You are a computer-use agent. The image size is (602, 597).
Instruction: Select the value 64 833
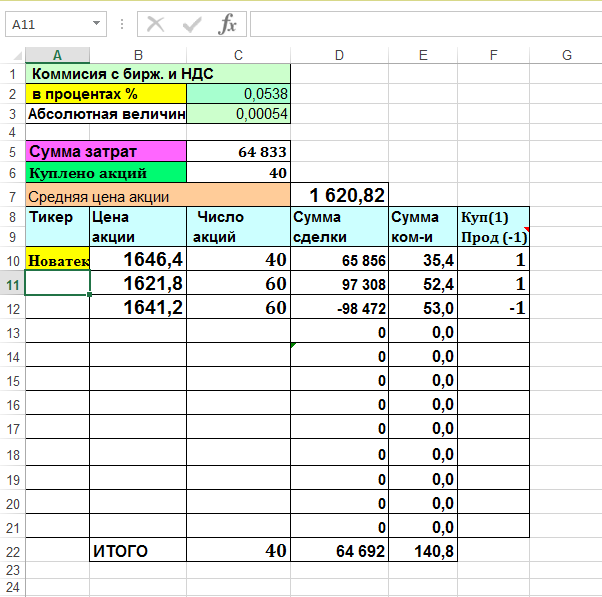pos(238,151)
